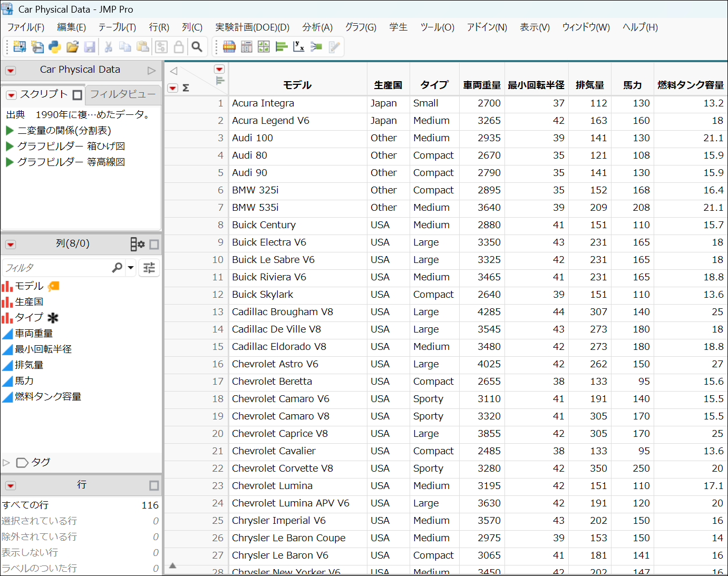The width and height of the screenshot is (728, 576).
Task: Select 馬力 in the columns list
Action: point(24,380)
